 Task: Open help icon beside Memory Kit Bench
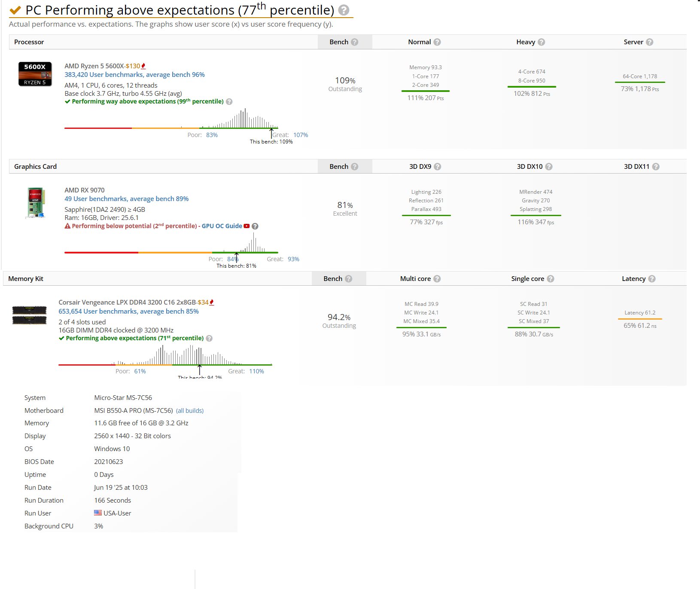pos(348,279)
